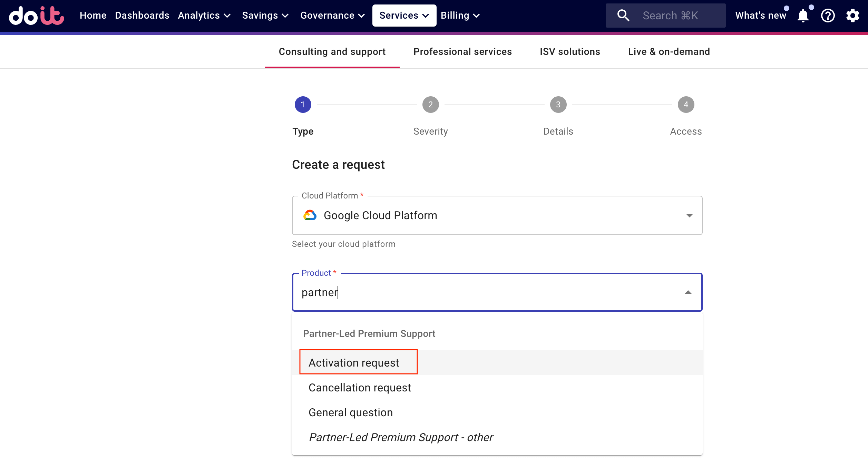
Task: Open the Billing dropdown menu
Action: 459,16
